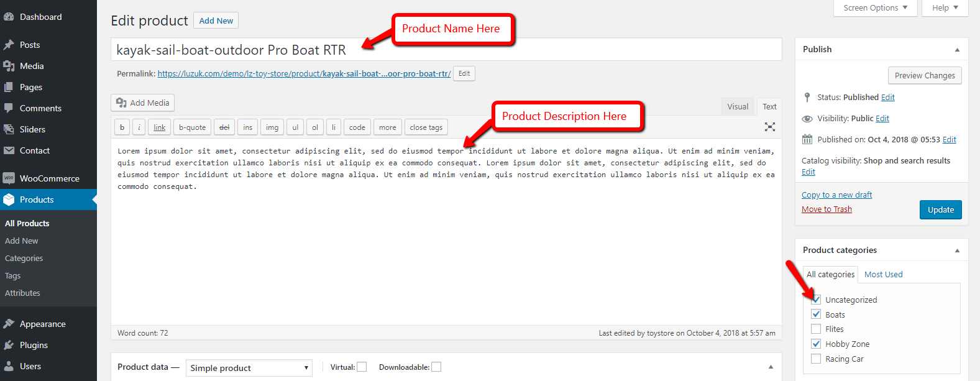The height and width of the screenshot is (381, 980).
Task: Click the img quicktag button
Action: pyautogui.click(x=272, y=127)
